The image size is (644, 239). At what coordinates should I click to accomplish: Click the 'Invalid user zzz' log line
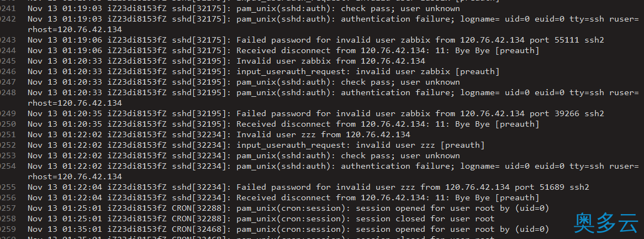pyautogui.click(x=219, y=134)
